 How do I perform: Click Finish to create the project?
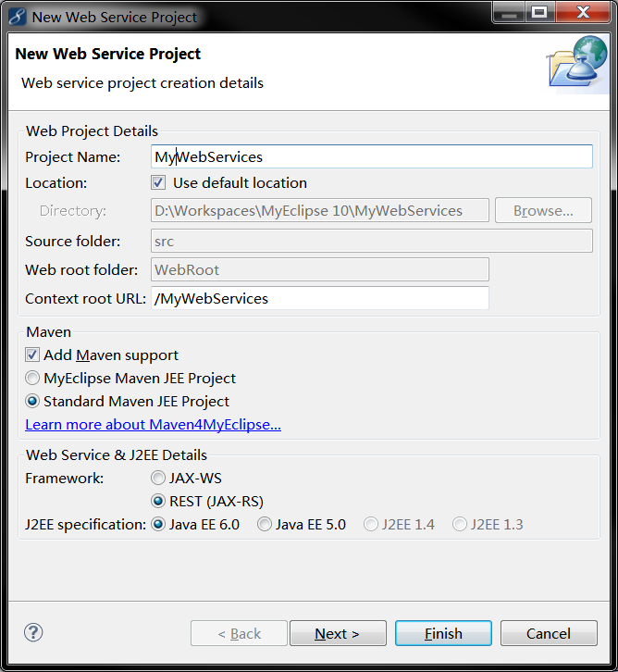[x=443, y=633]
